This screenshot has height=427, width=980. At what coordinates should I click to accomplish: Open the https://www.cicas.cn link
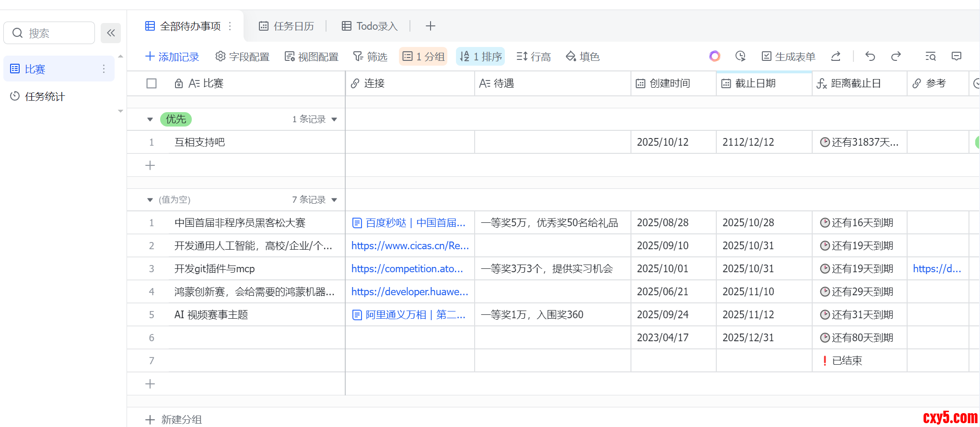[410, 246]
